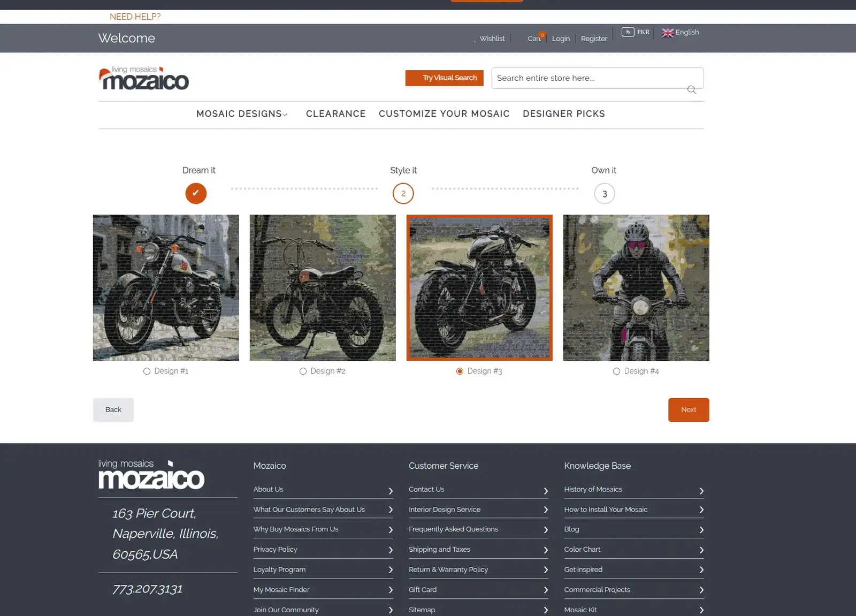Select the Design #4 radio button

616,371
